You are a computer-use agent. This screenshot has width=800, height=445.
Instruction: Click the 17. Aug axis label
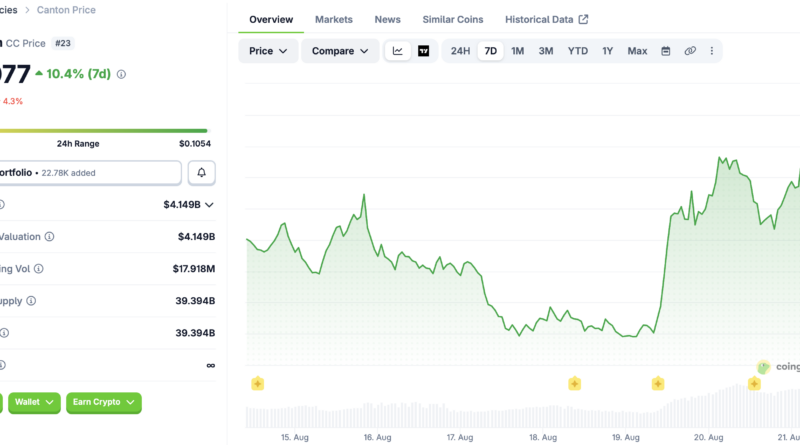[x=460, y=437]
